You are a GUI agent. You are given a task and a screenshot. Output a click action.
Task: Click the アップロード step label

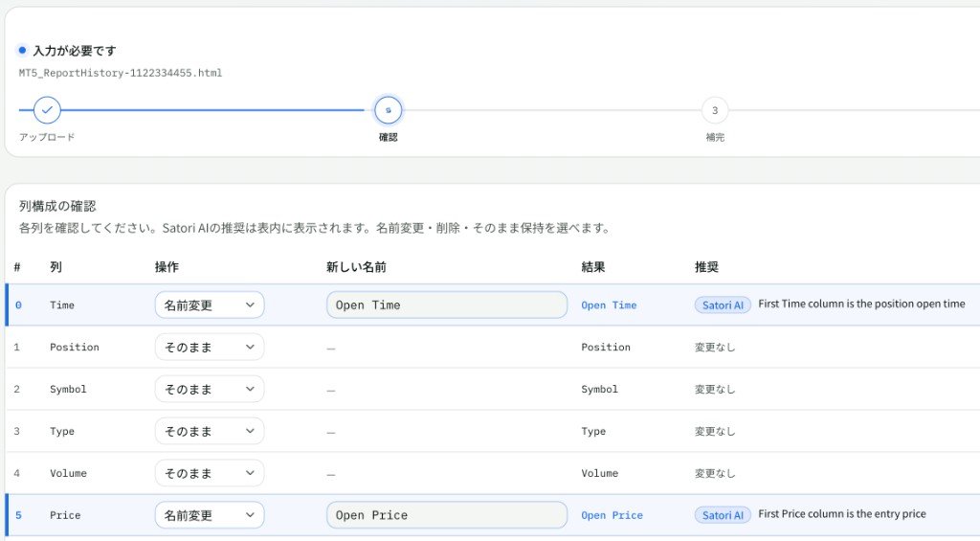click(47, 137)
